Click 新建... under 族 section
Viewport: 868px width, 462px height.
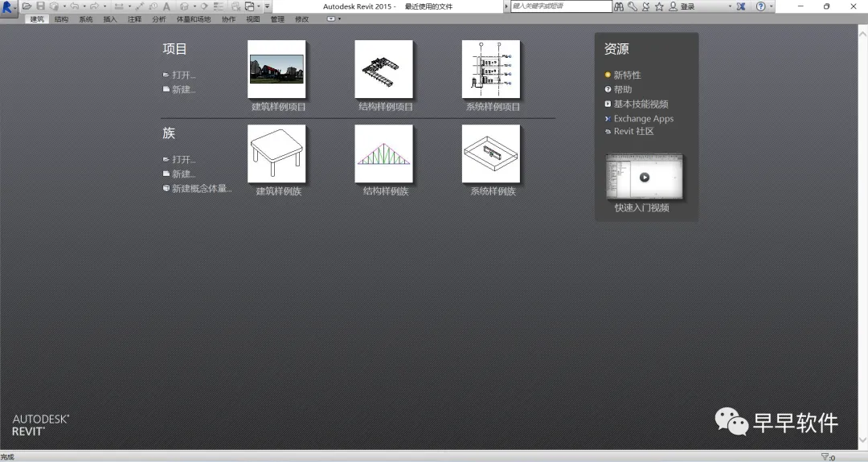(184, 174)
